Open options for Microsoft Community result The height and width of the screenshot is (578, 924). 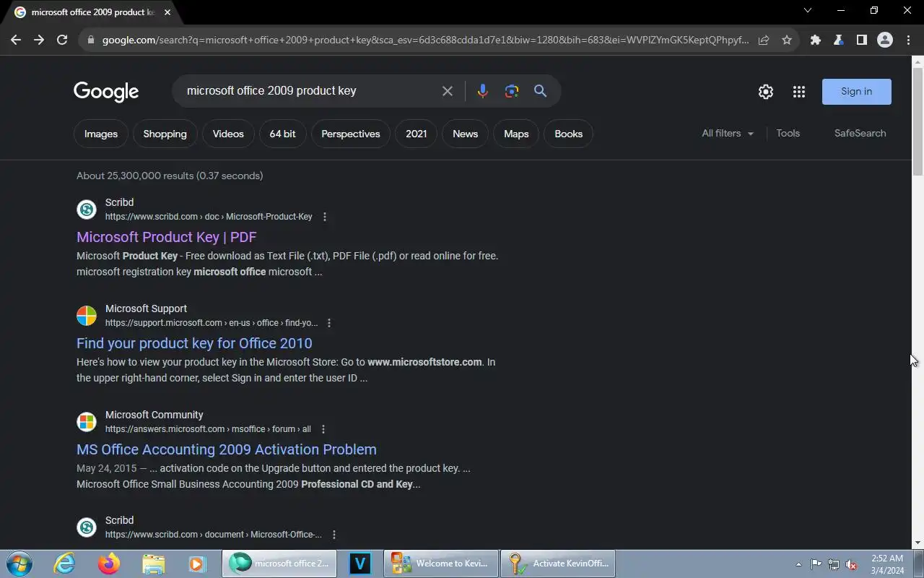tap(323, 429)
